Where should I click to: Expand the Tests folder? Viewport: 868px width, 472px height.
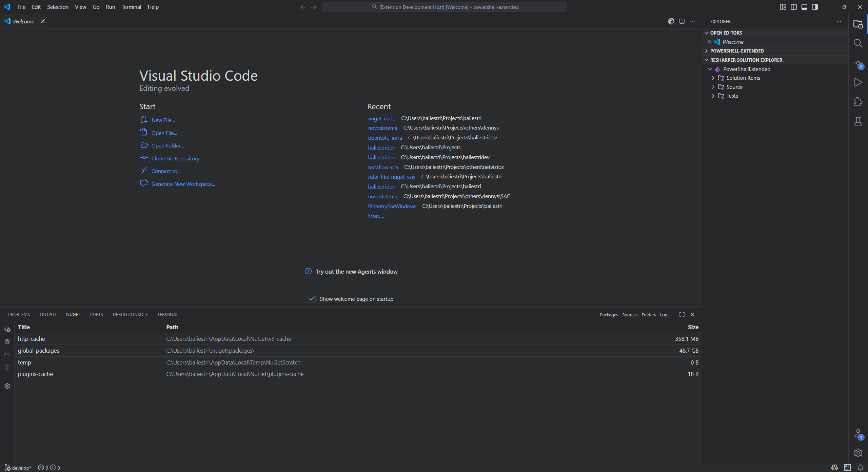coord(713,96)
